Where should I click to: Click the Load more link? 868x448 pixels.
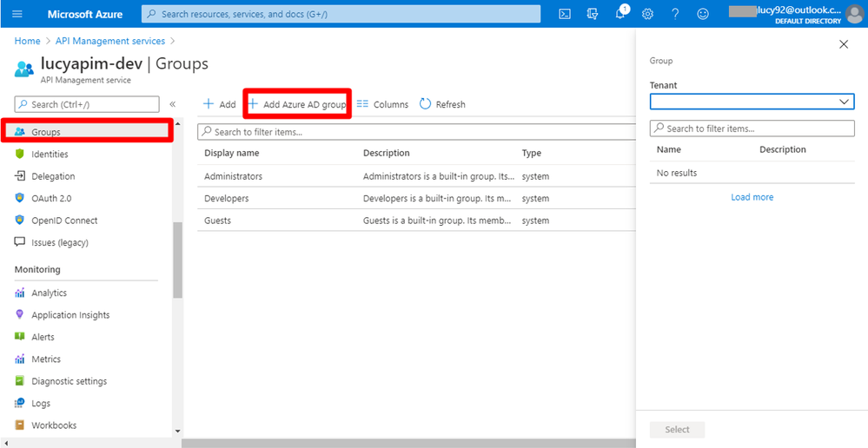click(x=752, y=197)
